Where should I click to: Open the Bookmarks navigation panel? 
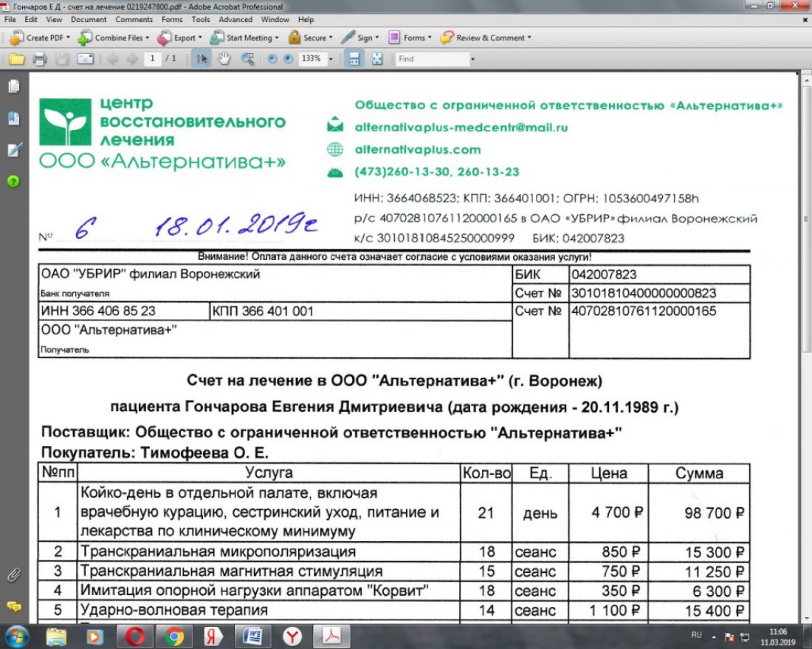tap(14, 119)
